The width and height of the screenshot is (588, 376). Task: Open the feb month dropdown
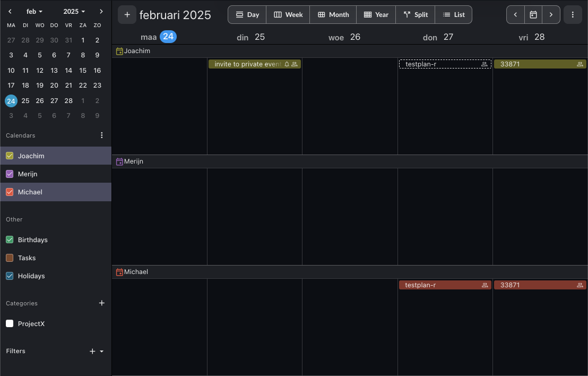point(34,11)
